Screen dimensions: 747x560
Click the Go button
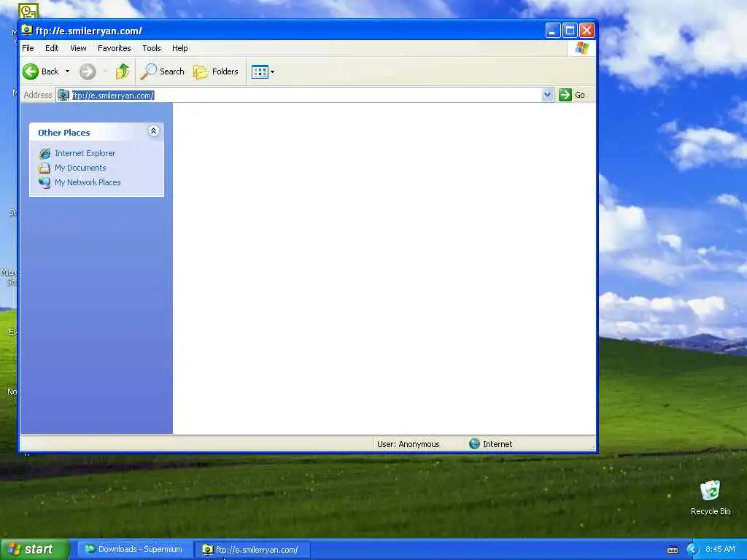click(572, 95)
